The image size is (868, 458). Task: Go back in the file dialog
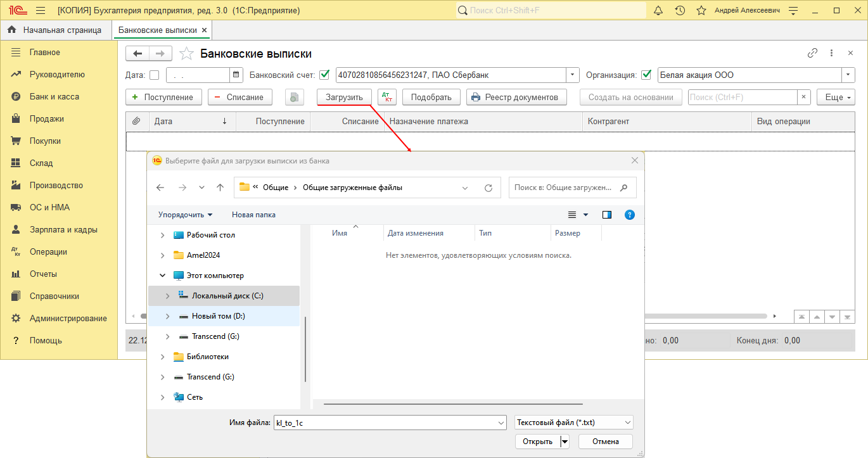tap(160, 188)
